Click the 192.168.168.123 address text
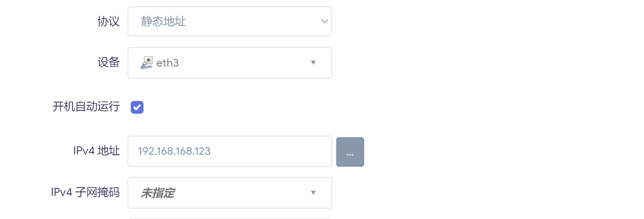Image resolution: width=644 pixels, height=219 pixels. pyautogui.click(x=174, y=151)
